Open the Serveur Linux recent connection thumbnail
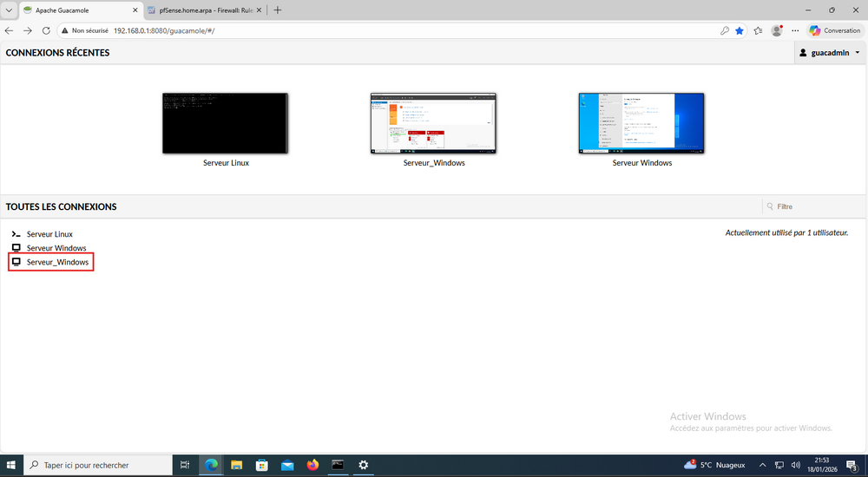The width and height of the screenshot is (868, 477). tap(225, 123)
